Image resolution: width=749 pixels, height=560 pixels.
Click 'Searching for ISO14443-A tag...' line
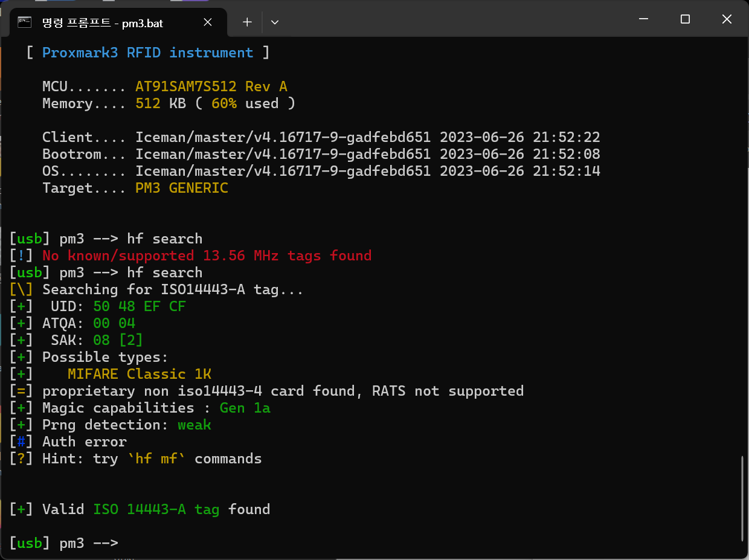156,289
